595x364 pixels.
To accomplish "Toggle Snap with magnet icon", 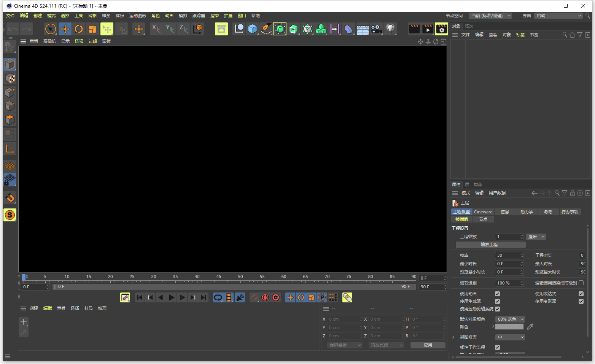I will (x=10, y=197).
